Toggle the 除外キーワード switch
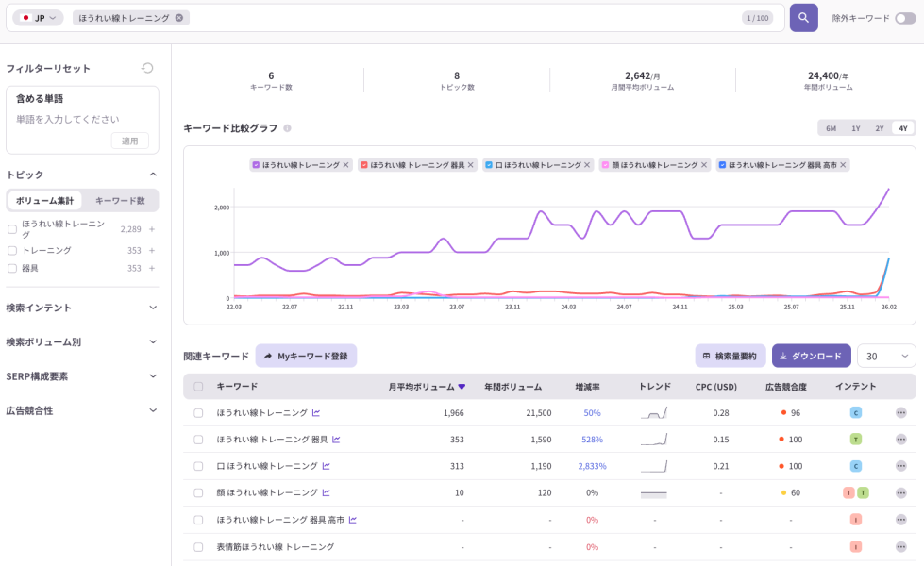 coord(905,18)
